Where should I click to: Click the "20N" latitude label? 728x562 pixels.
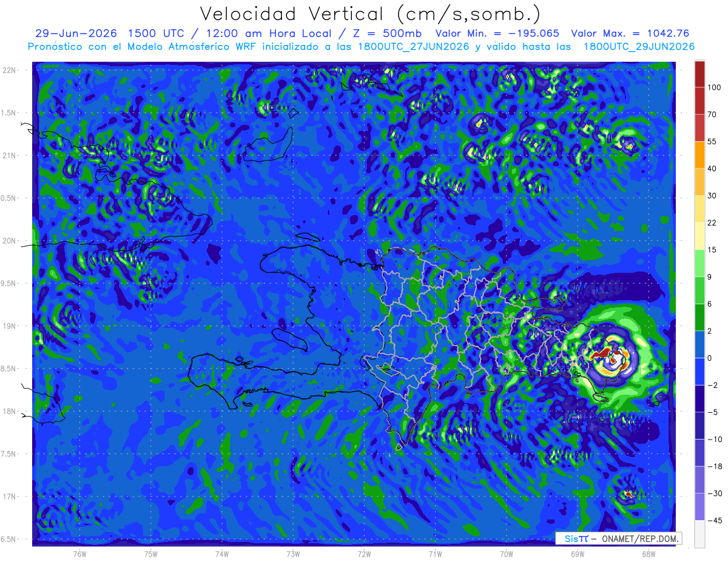[10, 241]
